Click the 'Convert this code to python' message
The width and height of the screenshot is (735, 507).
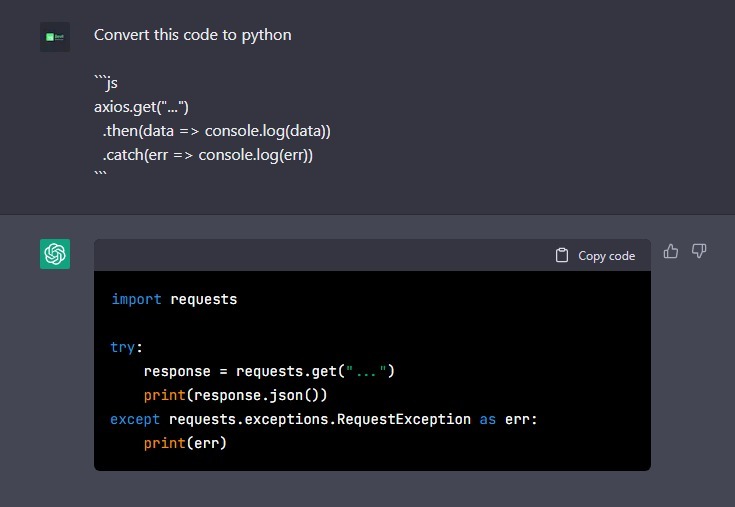point(193,35)
